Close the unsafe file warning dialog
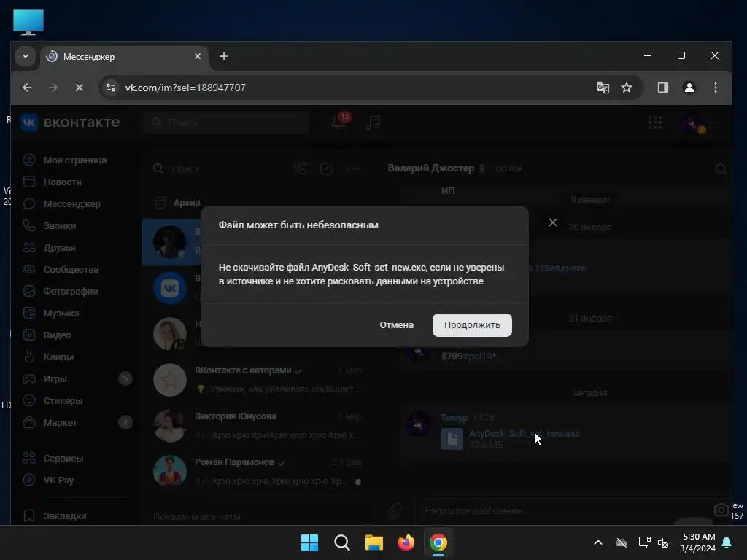The height and width of the screenshot is (560, 747). 553,222
